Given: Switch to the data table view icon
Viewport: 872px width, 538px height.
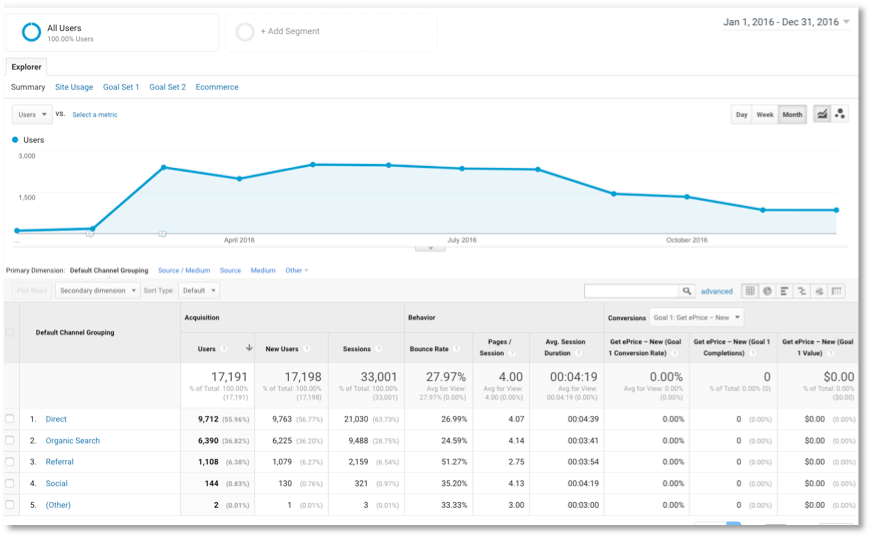Looking at the screenshot, I should (750, 291).
